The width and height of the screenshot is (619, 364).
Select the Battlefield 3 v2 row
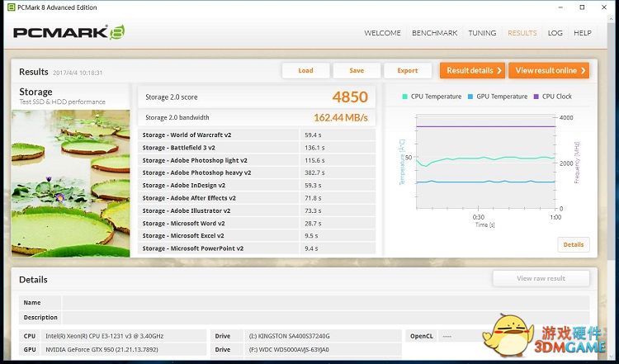257,148
